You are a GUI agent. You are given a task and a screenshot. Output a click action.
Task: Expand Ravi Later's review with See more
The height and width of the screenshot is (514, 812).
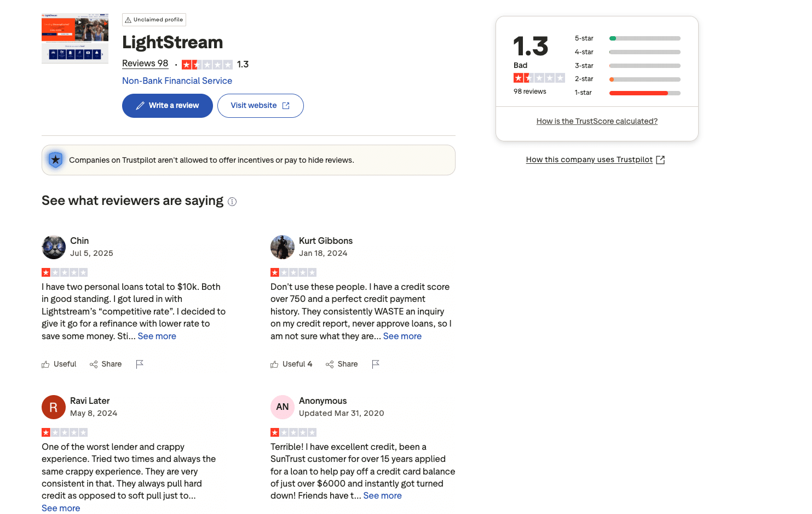click(60, 508)
